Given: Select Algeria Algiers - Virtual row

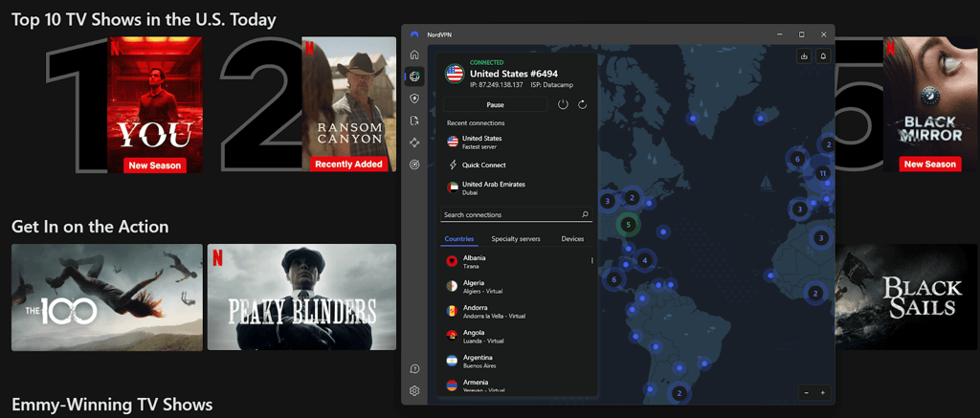Looking at the screenshot, I should pyautogui.click(x=516, y=286).
